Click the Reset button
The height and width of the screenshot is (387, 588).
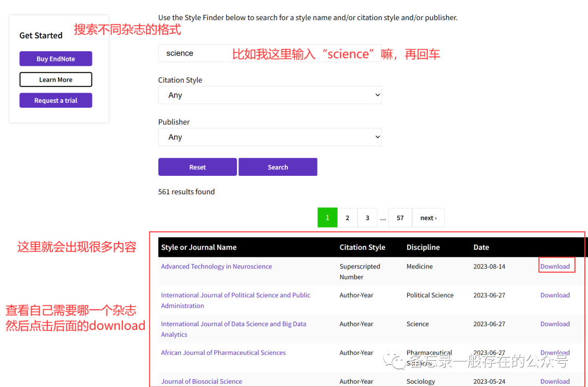pos(197,167)
